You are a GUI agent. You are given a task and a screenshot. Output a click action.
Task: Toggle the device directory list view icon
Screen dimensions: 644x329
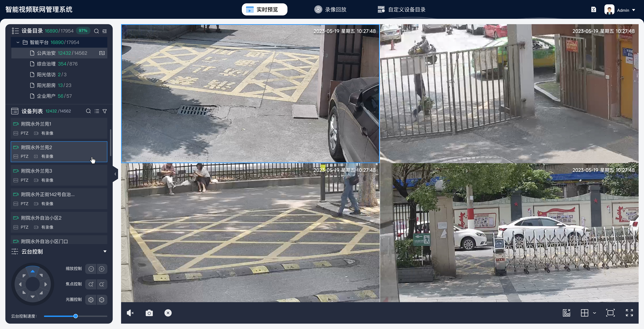pyautogui.click(x=105, y=31)
